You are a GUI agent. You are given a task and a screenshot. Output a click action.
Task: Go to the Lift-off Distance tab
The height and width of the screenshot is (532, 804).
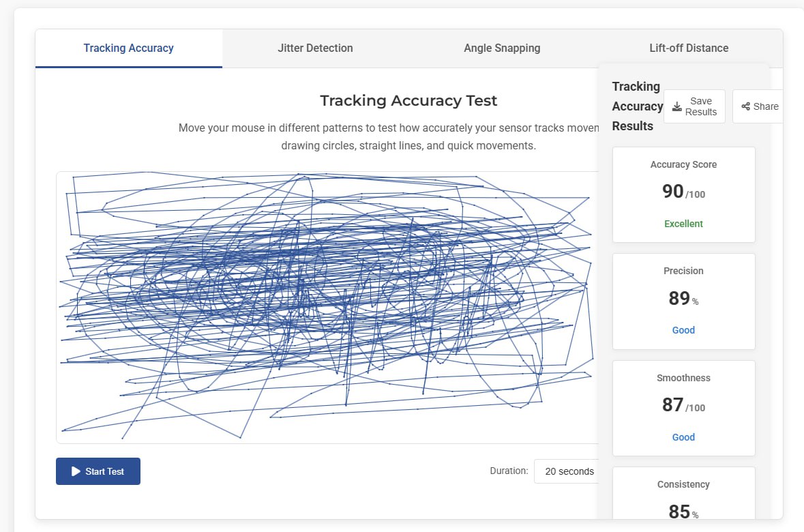(689, 48)
